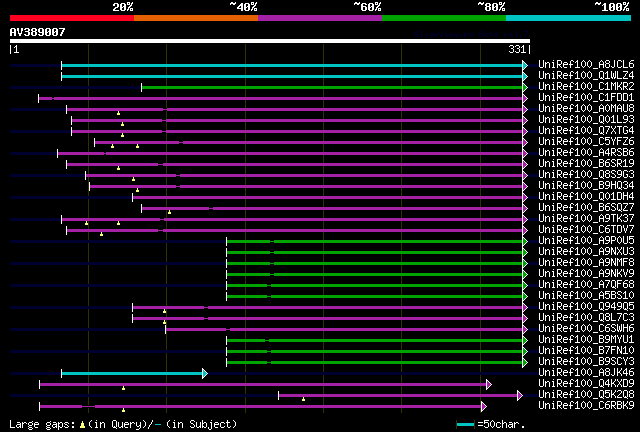Select the UniRef100_A9P0U5 label
This screenshot has width=640, height=432.
pos(586,240)
